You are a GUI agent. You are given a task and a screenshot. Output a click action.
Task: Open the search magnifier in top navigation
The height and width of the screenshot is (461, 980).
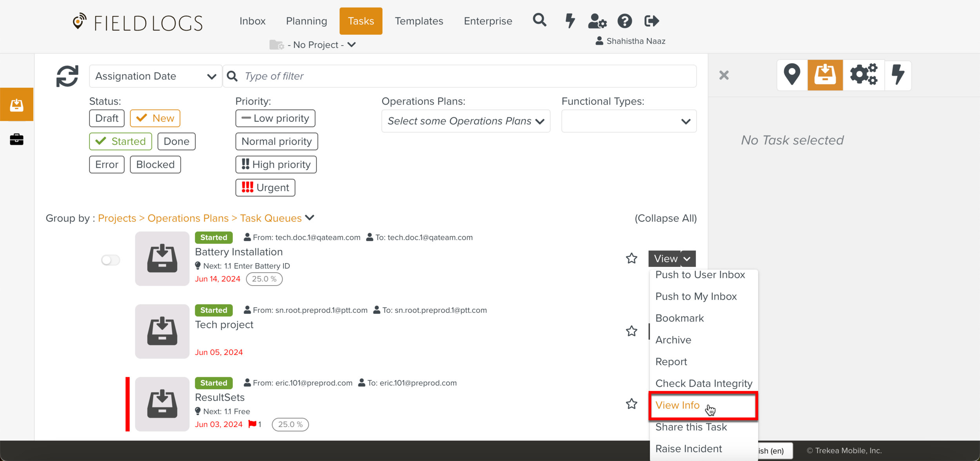pos(539,20)
